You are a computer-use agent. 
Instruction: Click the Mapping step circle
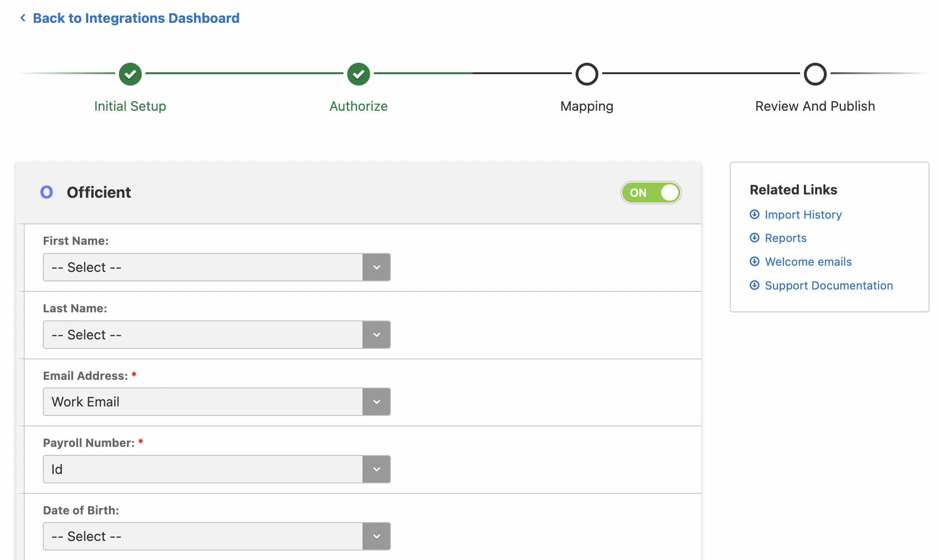(x=587, y=74)
